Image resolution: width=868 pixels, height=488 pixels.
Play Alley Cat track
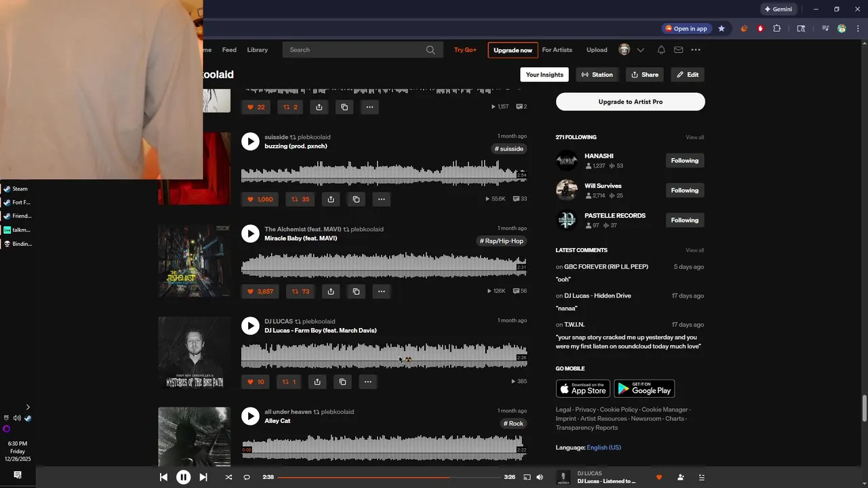250,416
